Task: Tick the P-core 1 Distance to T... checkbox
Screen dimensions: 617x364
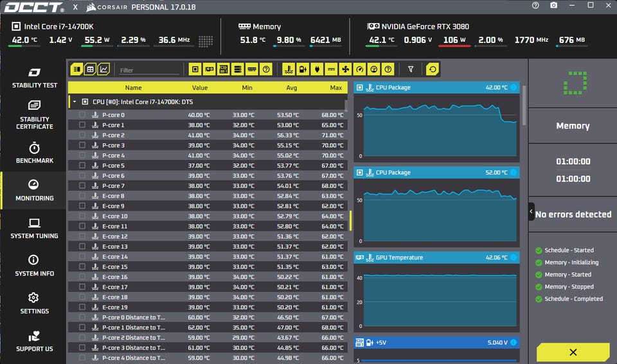Action: click(x=82, y=327)
